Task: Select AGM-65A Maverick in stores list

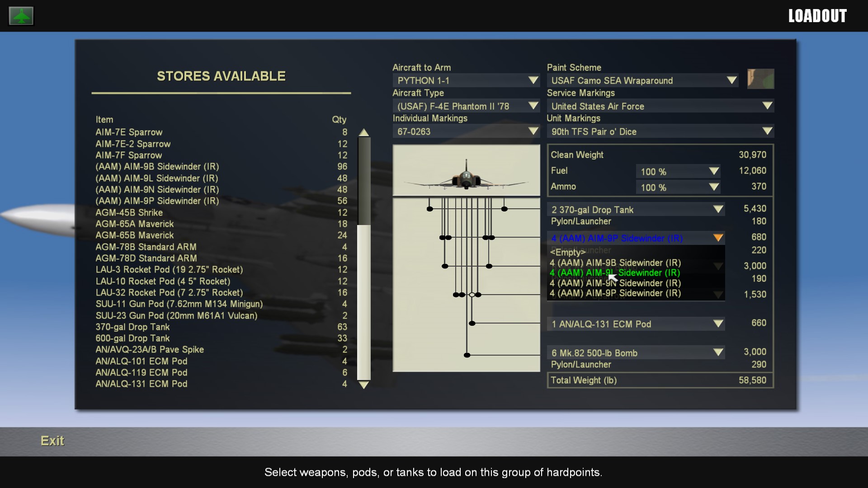Action: click(x=221, y=224)
